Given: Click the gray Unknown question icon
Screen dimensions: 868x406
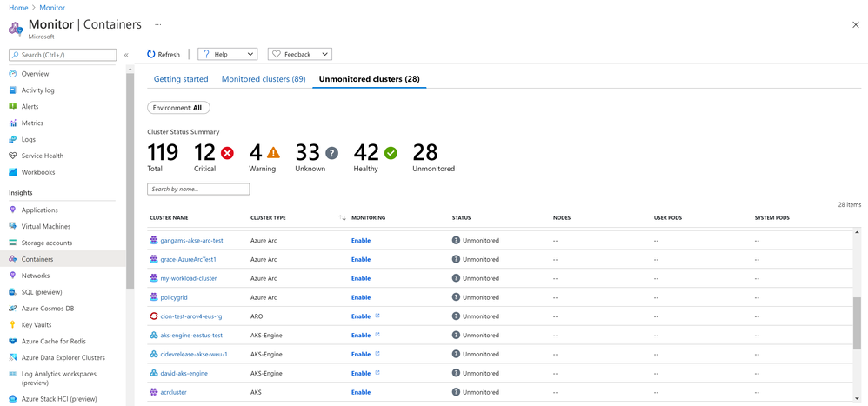Looking at the screenshot, I should click(331, 153).
